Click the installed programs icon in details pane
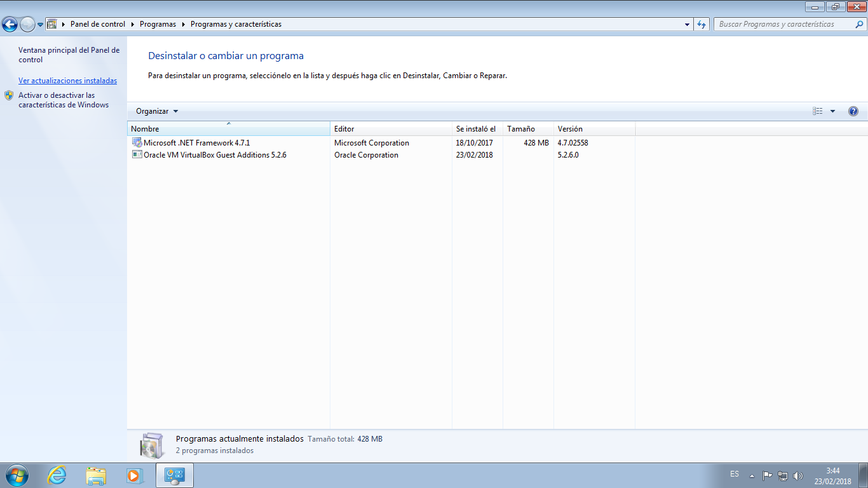868x488 pixels. click(x=153, y=445)
